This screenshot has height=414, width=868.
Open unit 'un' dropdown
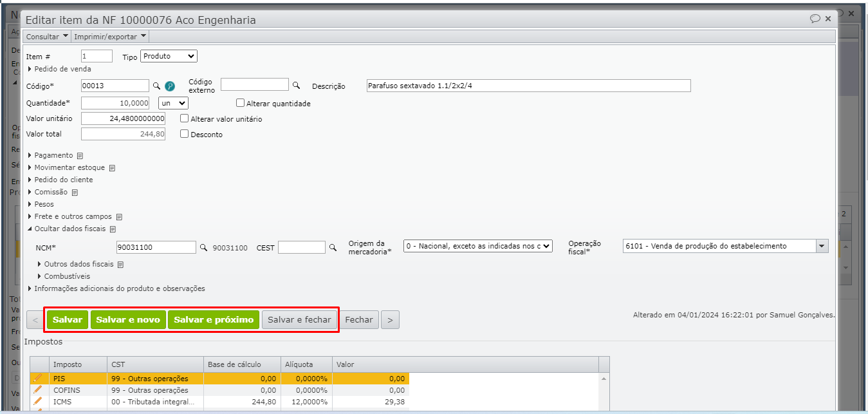pyautogui.click(x=173, y=103)
